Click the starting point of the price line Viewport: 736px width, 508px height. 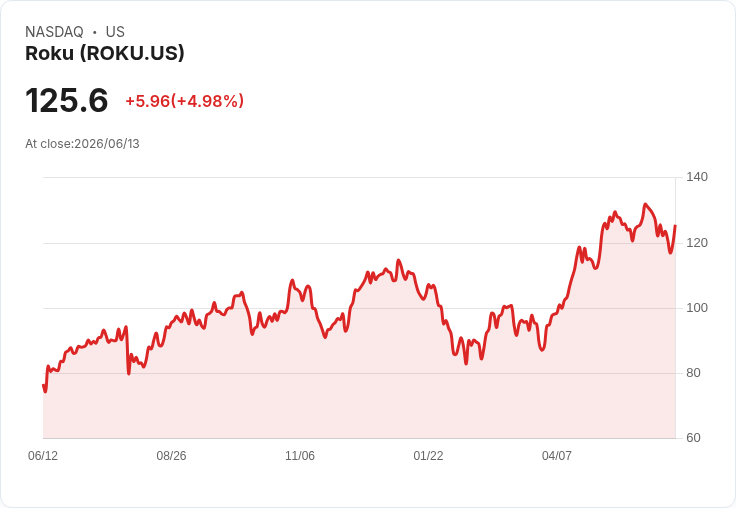[x=43, y=385]
